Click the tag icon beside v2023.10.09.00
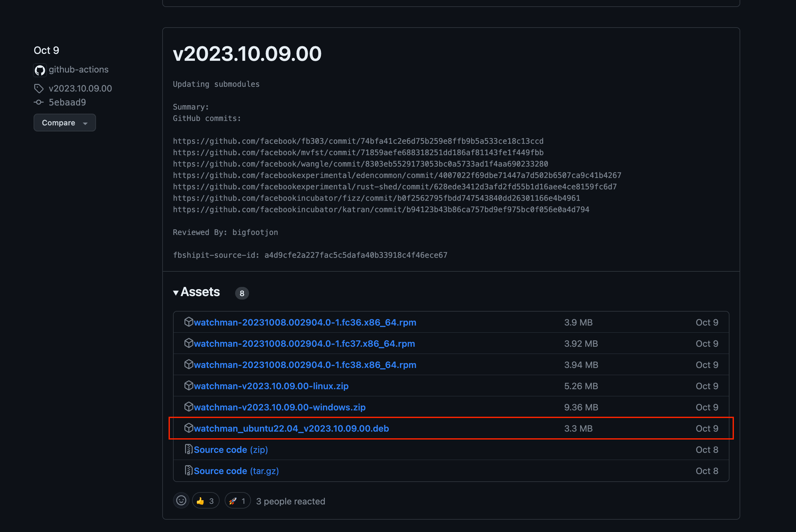The image size is (796, 532). point(39,89)
